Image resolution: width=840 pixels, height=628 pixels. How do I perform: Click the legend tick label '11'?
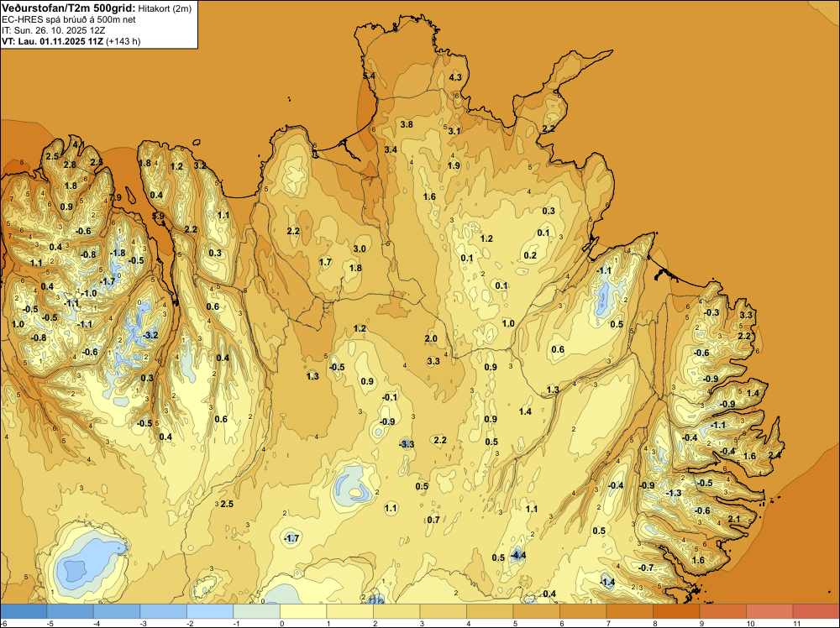(796, 623)
